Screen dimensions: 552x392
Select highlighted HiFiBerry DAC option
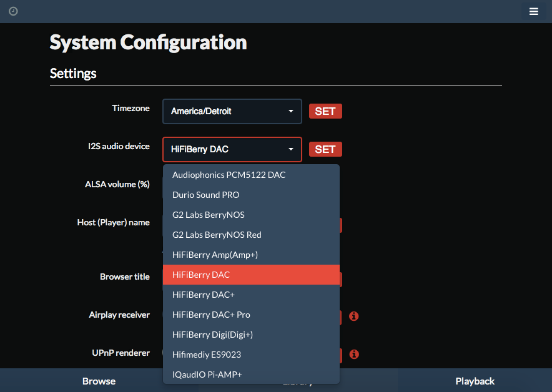click(251, 275)
